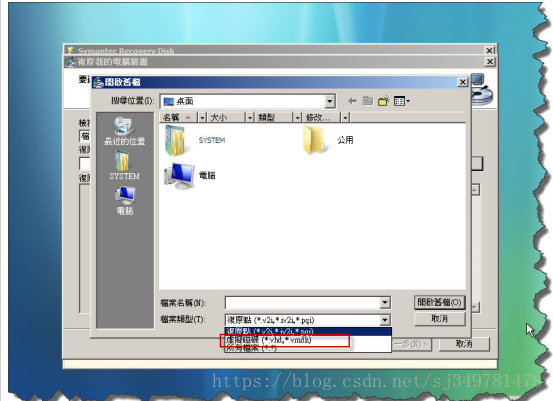Close the 復原我的電腦精靈 wizard window
The height and width of the screenshot is (401, 553).
click(x=490, y=62)
